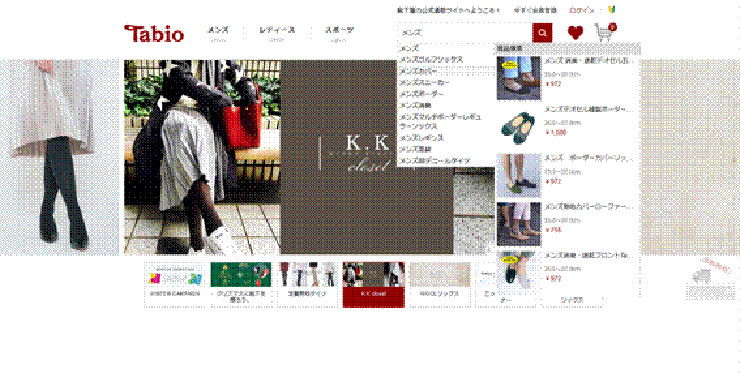The image size is (740, 373).
Task: Choose the メンズボーダー suggestion
Action: point(421,94)
